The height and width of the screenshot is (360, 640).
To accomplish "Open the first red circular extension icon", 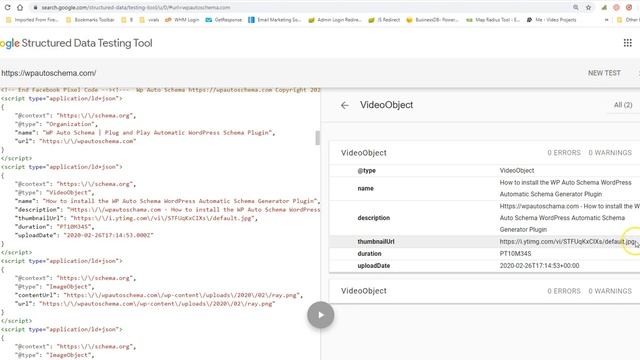I will click(x=616, y=7).
